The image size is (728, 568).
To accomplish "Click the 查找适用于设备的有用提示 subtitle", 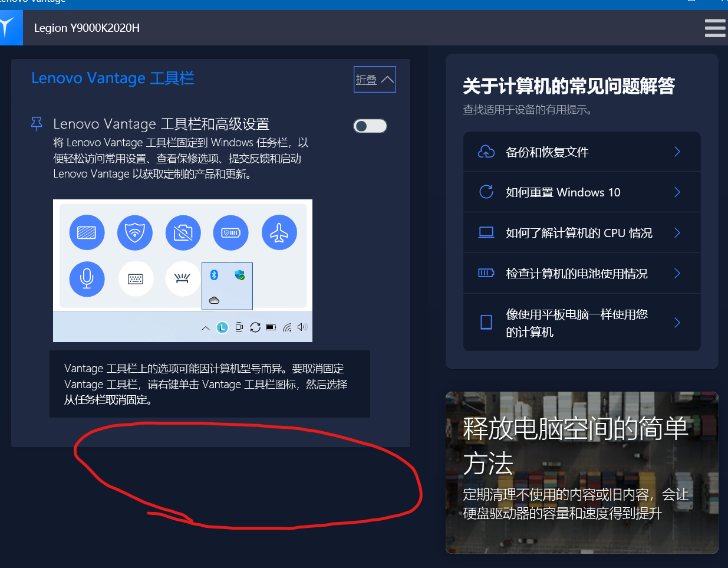I will tap(528, 110).
